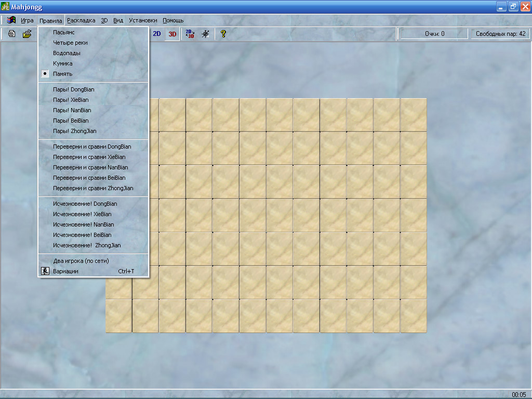Choose the Пасьянс rules

[x=94, y=32]
